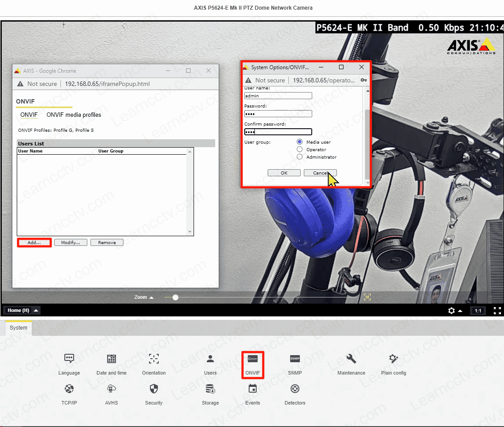Open the Language settings icon
Viewport: 504px width, 427px height.
69,359
